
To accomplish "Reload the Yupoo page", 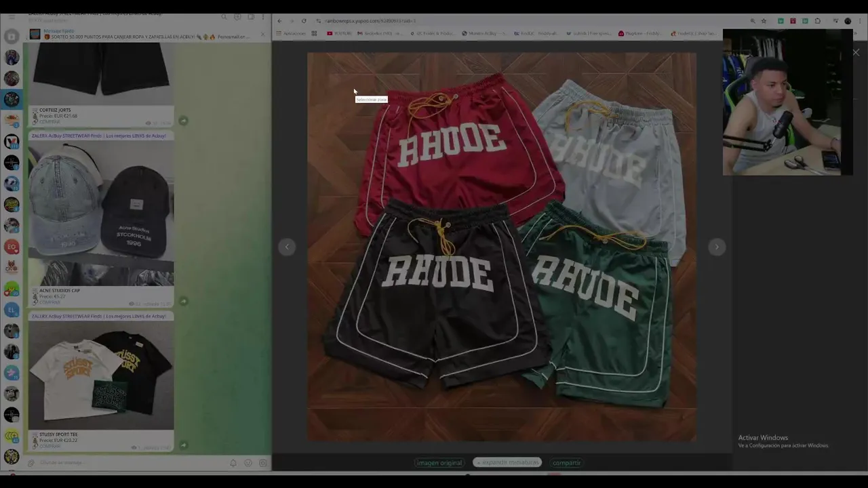I will point(304,21).
